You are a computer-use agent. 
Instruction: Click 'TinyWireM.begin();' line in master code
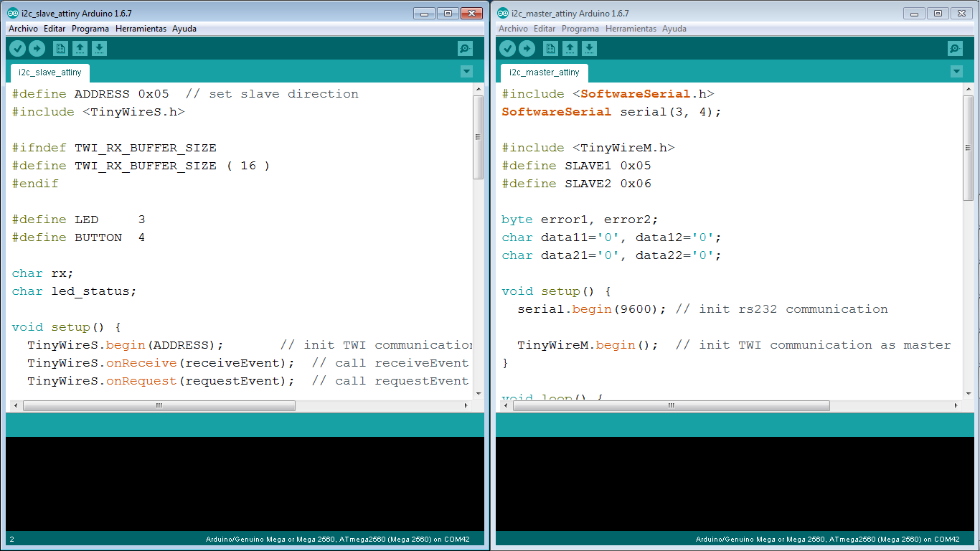point(588,345)
